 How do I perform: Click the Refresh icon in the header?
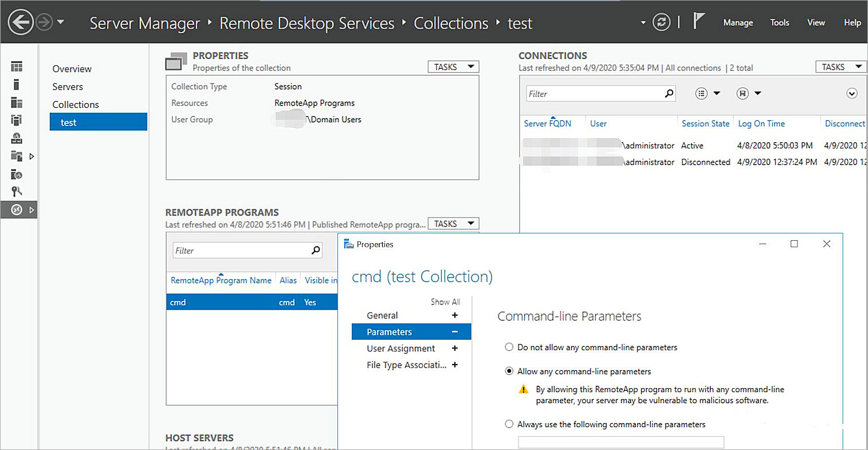click(661, 22)
